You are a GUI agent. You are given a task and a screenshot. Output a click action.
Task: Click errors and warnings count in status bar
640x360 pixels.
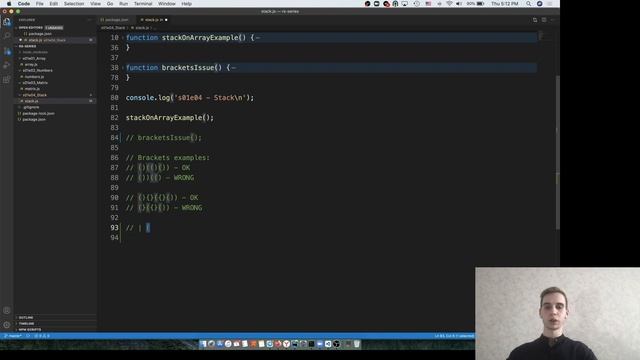point(42,336)
